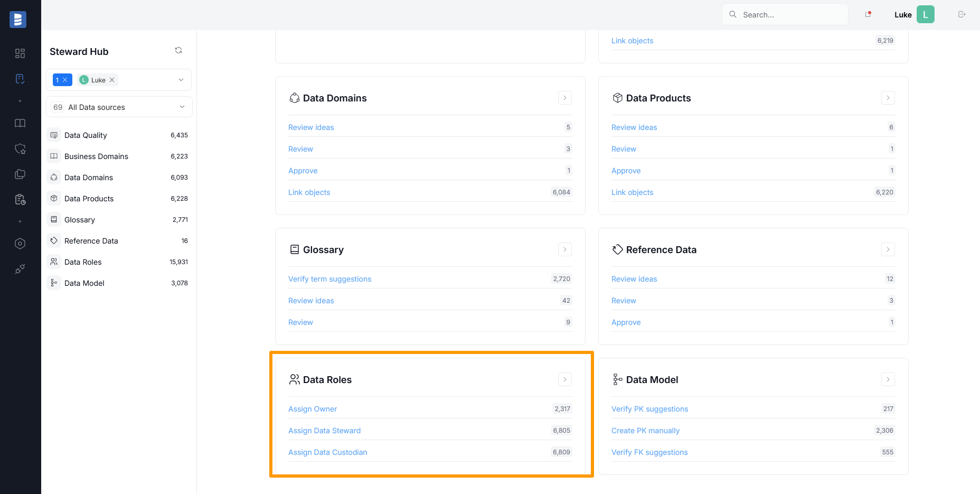Select Glossary in the sidebar list
Viewport: 980px width, 494px height.
click(x=80, y=220)
